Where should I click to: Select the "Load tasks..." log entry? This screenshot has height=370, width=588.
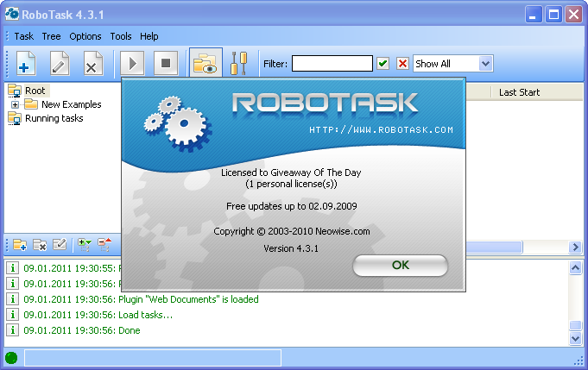pyautogui.click(x=98, y=315)
